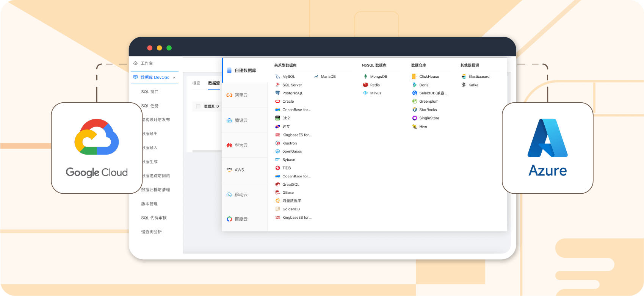Open 慢查询分析 in the sidebar
The height and width of the screenshot is (296, 644).
[x=152, y=232]
